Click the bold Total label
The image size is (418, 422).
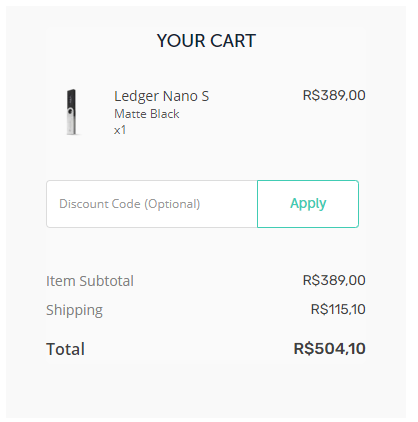(65, 349)
